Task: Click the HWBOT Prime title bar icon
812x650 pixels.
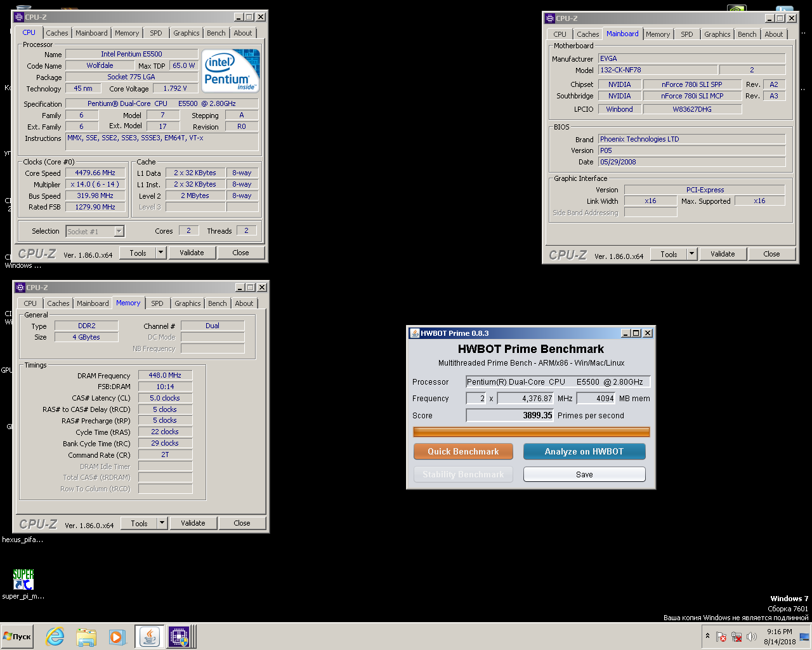Action: [415, 333]
